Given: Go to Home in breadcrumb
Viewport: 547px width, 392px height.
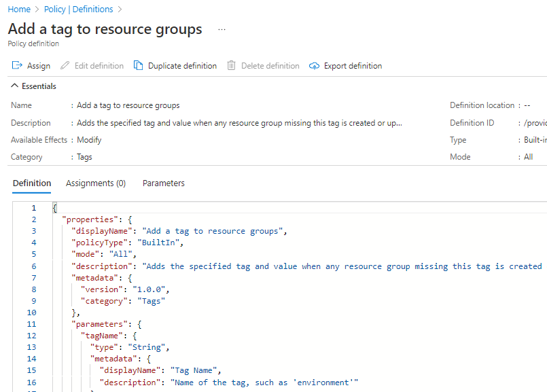Looking at the screenshot, I should (x=19, y=10).
